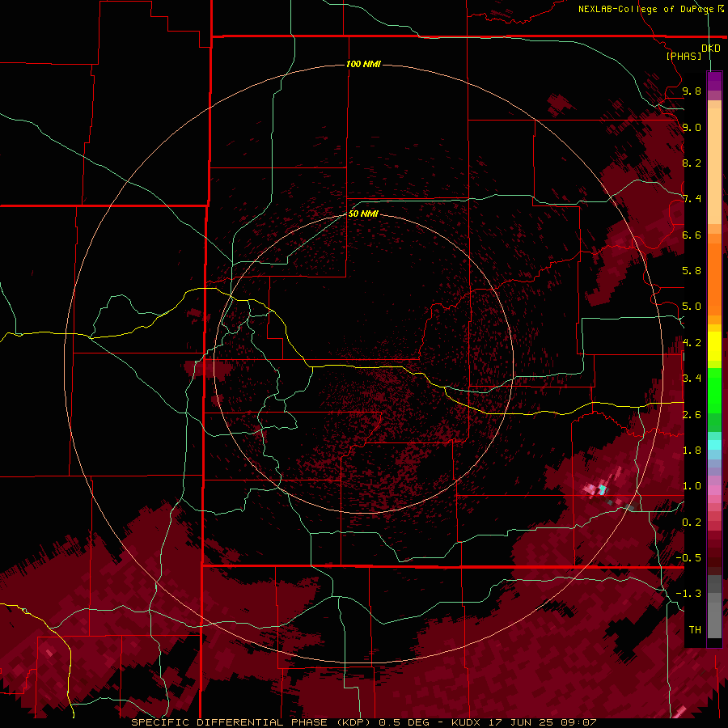Click the -0.5 legend value
The height and width of the screenshot is (728, 728).
click(x=688, y=558)
